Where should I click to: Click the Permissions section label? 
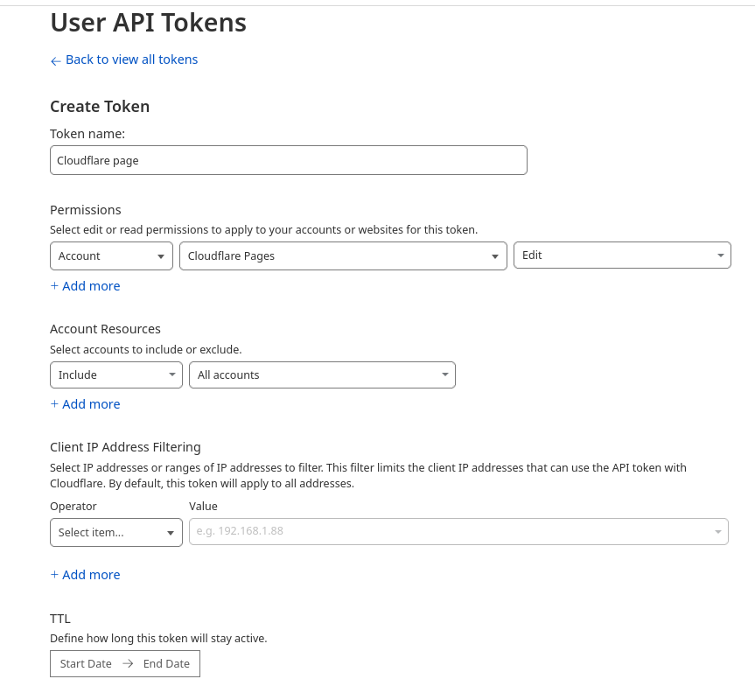(x=86, y=210)
